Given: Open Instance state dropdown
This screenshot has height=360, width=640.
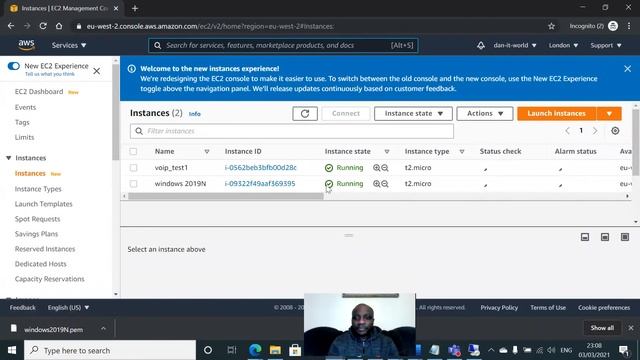Looking at the screenshot, I should [x=413, y=113].
